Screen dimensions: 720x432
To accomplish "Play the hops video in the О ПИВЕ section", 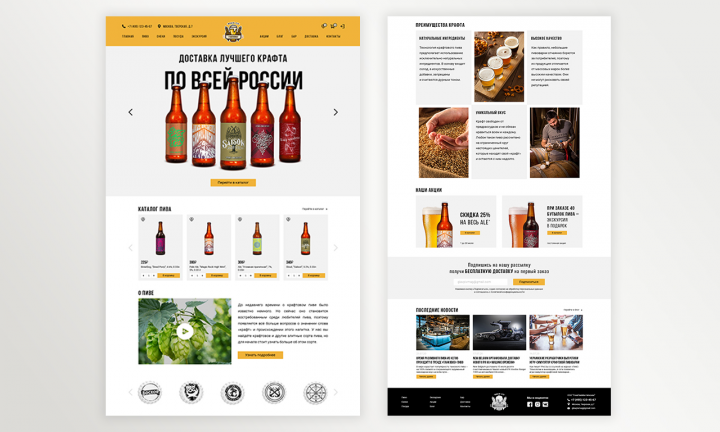I will 185,331.
